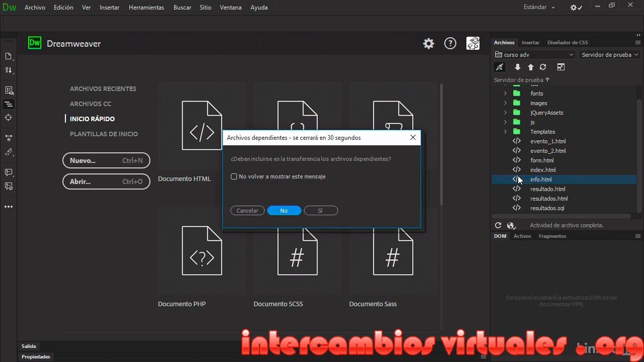Switch to Diseñador de CSS tab
This screenshot has height=362, width=644.
click(x=568, y=43)
